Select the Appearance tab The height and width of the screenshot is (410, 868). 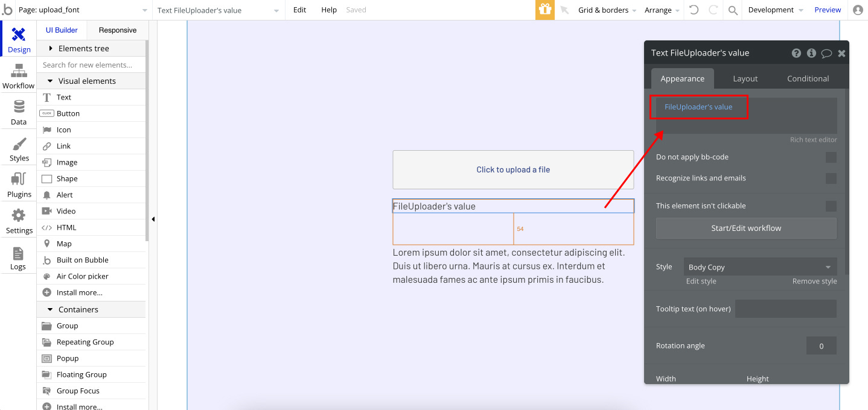(682, 78)
